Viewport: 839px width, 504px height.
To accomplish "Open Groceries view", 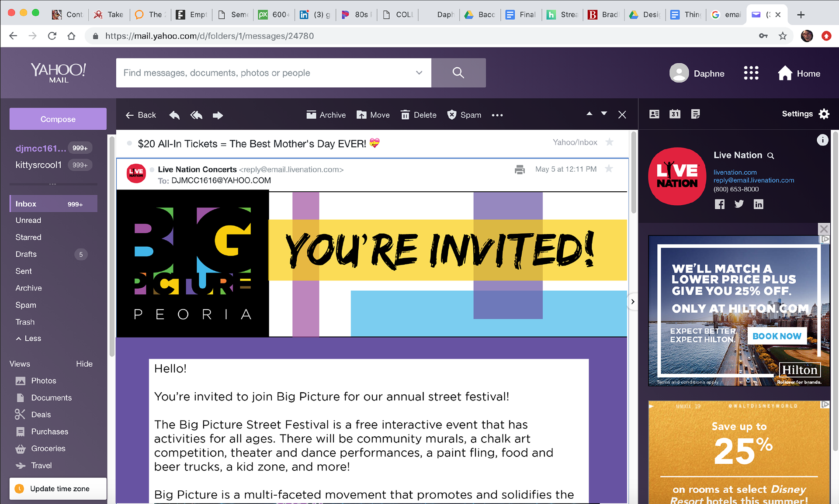I will point(40,449).
